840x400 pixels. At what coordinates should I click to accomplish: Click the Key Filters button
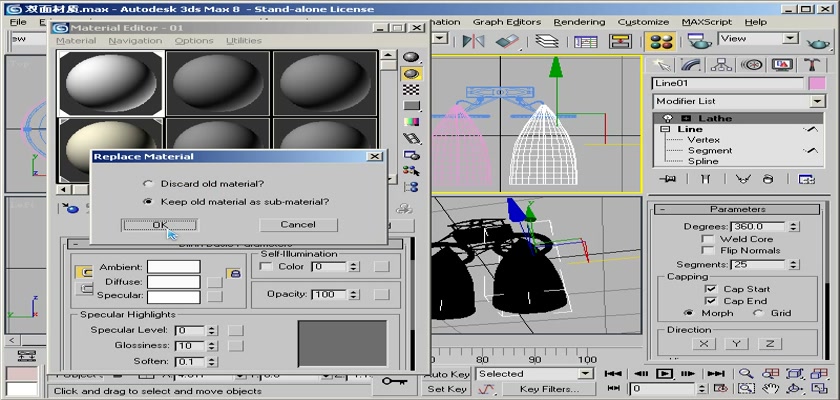pos(549,389)
